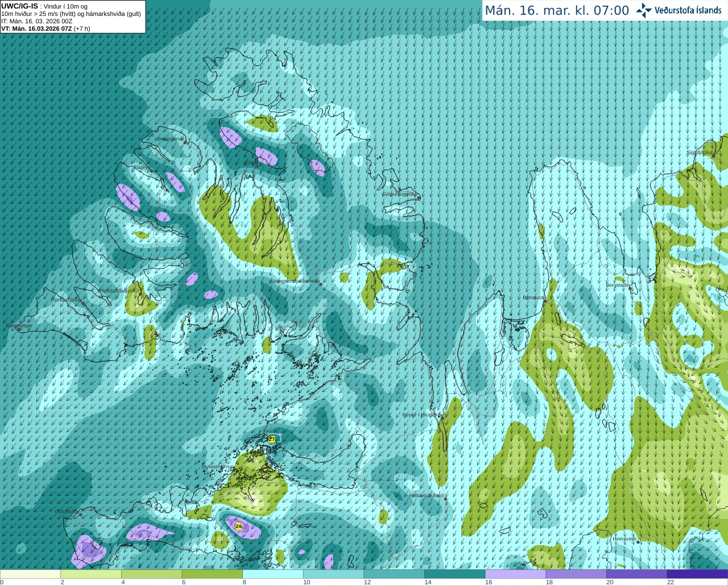Click the dark indigo swatch above 22 m/s
Image resolution: width=728 pixels, height=586 pixels.
[697, 574]
